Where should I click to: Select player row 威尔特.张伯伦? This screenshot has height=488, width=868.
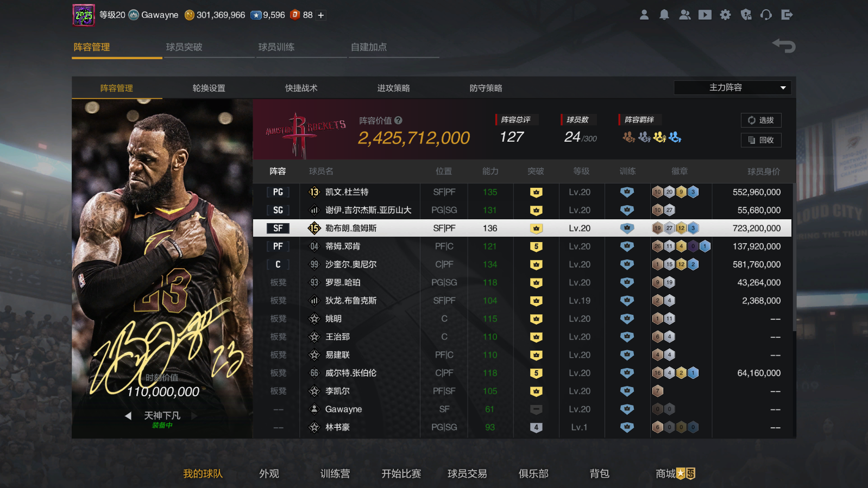[x=522, y=373]
